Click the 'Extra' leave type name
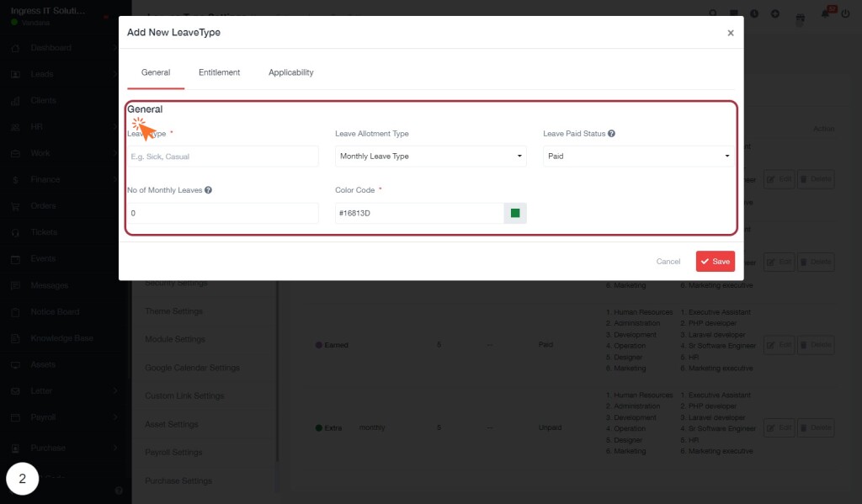 pyautogui.click(x=333, y=428)
